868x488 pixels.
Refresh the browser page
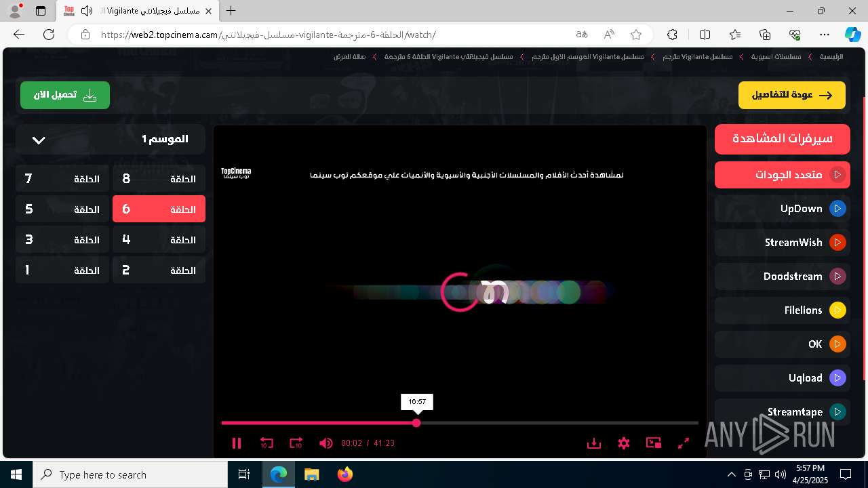(49, 35)
